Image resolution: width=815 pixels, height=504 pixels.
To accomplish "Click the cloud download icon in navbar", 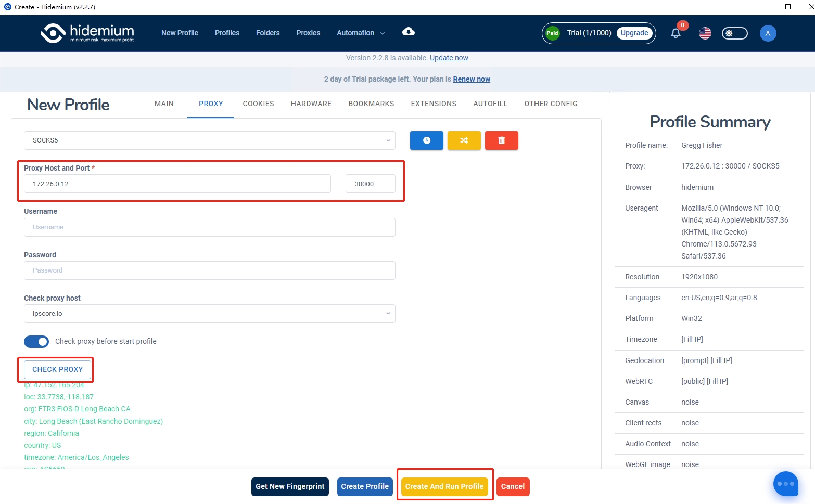I will click(409, 32).
